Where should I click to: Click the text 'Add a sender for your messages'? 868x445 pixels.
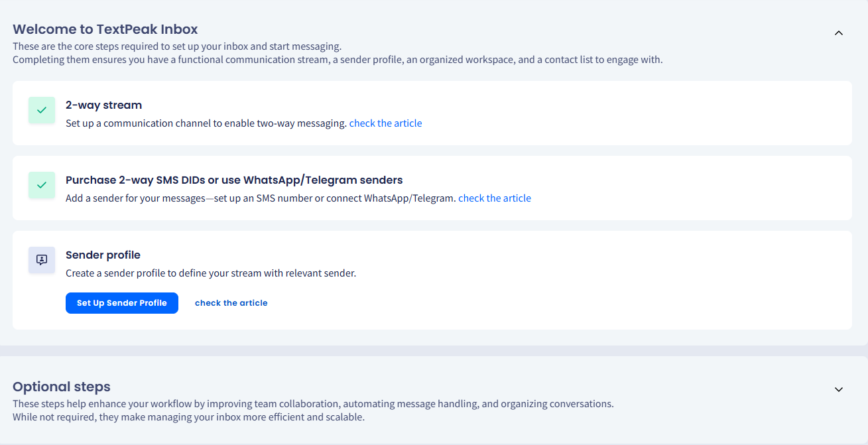tap(135, 198)
